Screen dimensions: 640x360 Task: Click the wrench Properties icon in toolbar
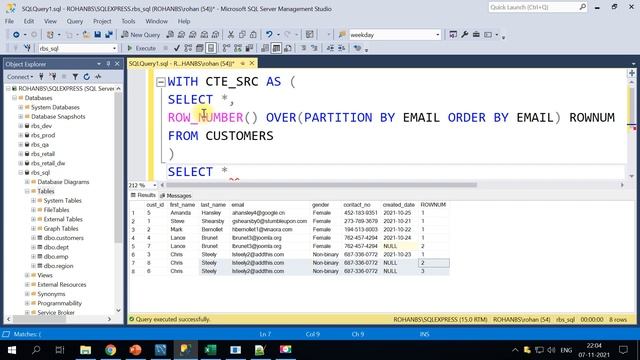pos(464,35)
